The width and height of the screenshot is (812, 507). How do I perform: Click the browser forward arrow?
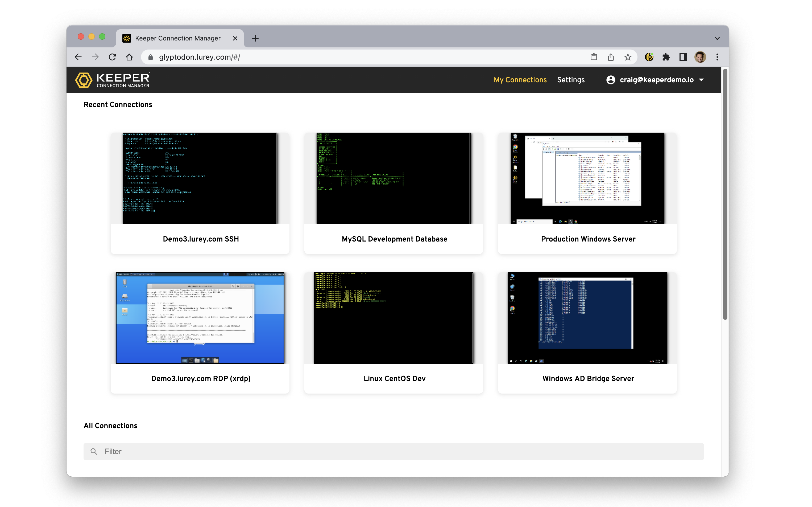(96, 57)
